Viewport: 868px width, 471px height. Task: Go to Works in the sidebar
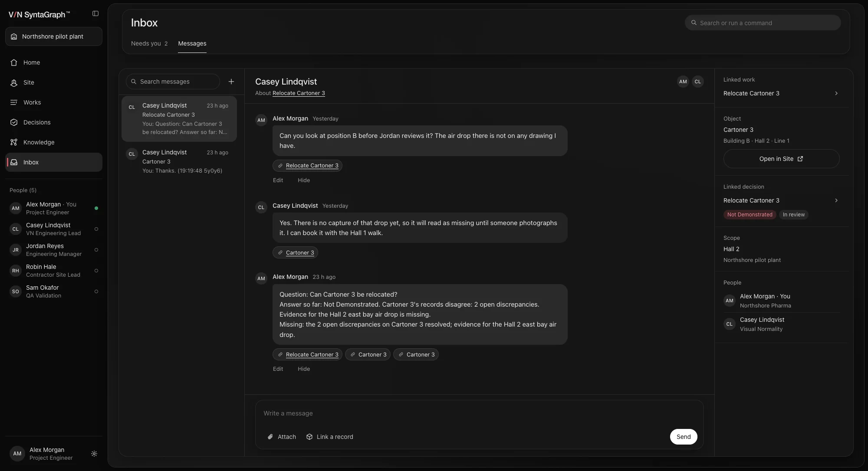coord(54,102)
